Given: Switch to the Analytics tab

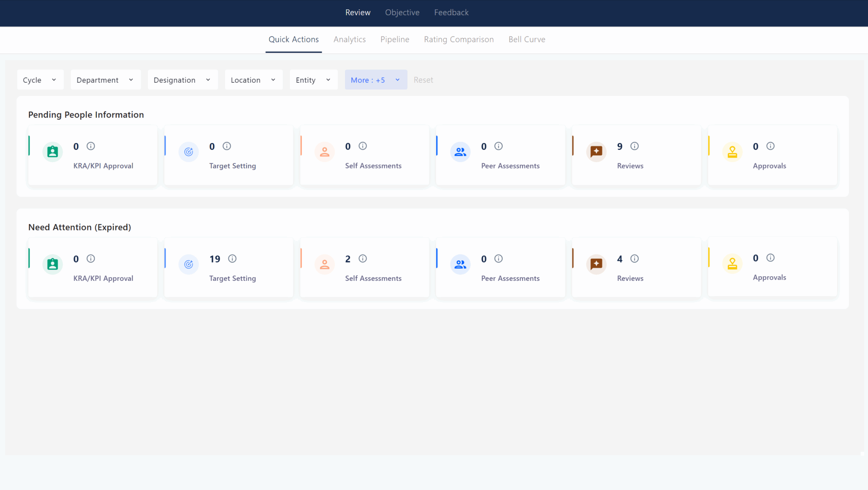Looking at the screenshot, I should [350, 39].
